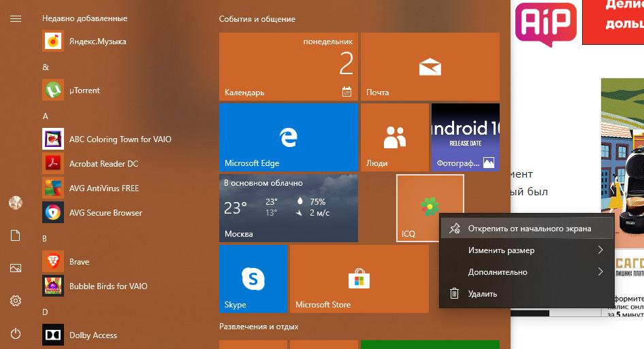
Task: Click the green tile below Развлечения и отдых
Action: coord(430,344)
